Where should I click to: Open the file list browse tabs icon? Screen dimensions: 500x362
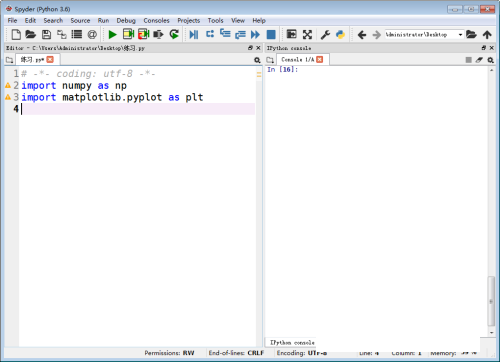(x=77, y=34)
